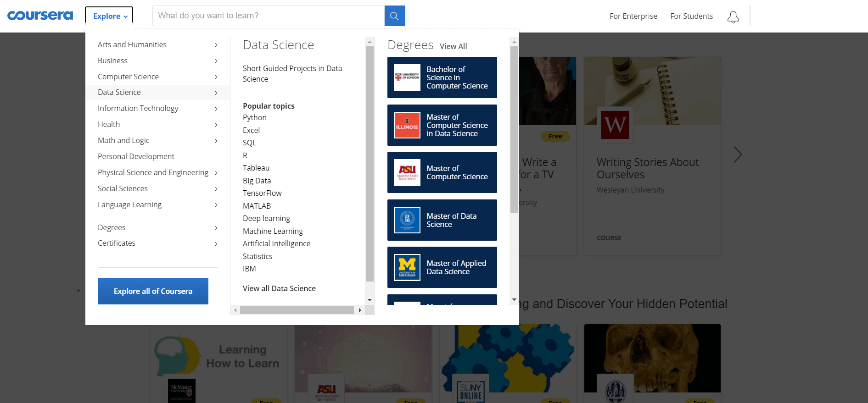Click the SQL topic
The height and width of the screenshot is (403, 868).
(249, 143)
